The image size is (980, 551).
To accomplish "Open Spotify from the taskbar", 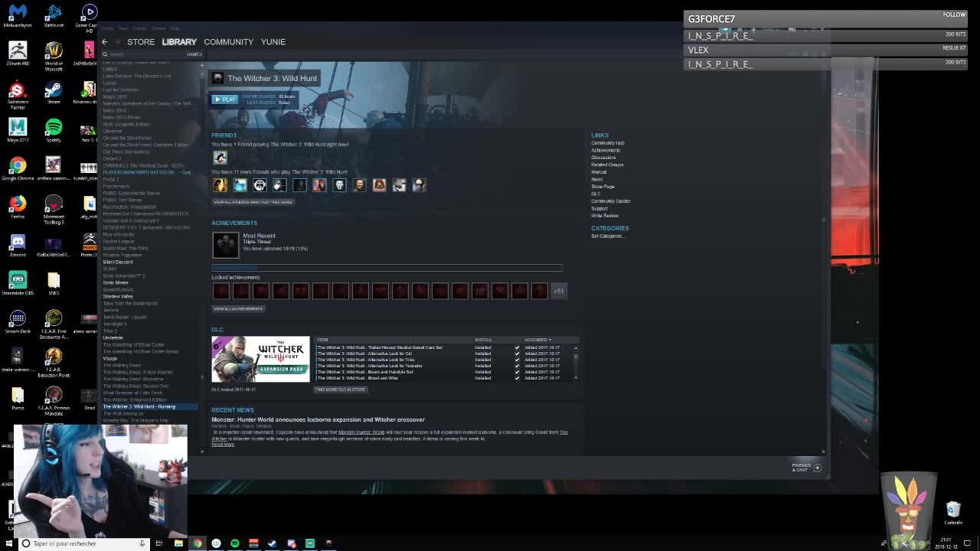I will [235, 543].
